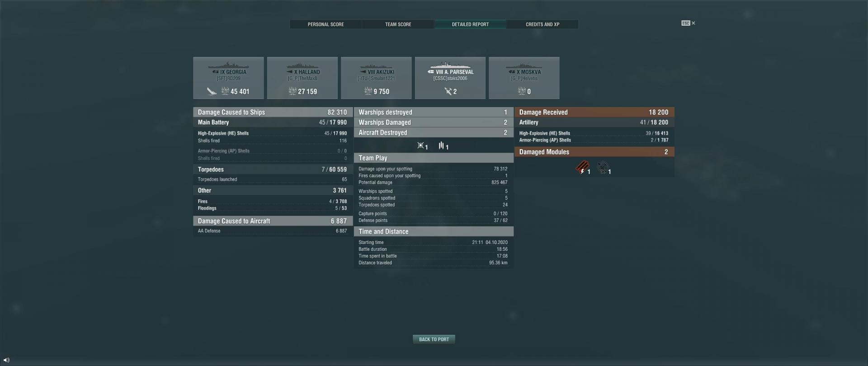Click the damaged engine module icon
The image size is (868, 366).
[x=603, y=168]
